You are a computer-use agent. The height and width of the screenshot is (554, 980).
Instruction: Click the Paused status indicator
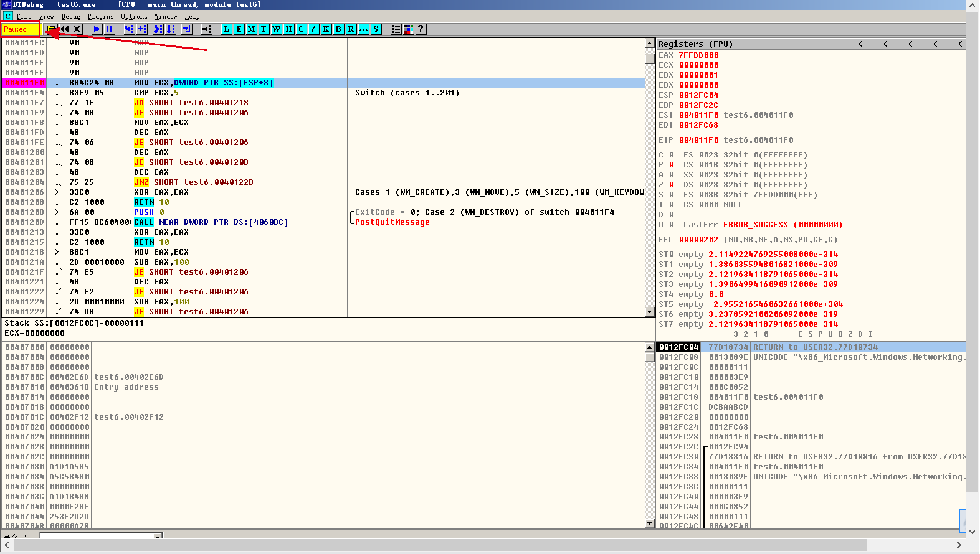point(21,29)
